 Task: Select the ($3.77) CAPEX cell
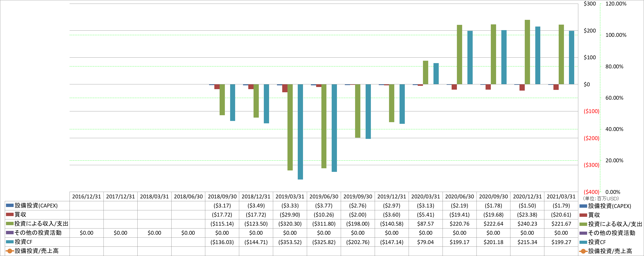[x=324, y=206]
